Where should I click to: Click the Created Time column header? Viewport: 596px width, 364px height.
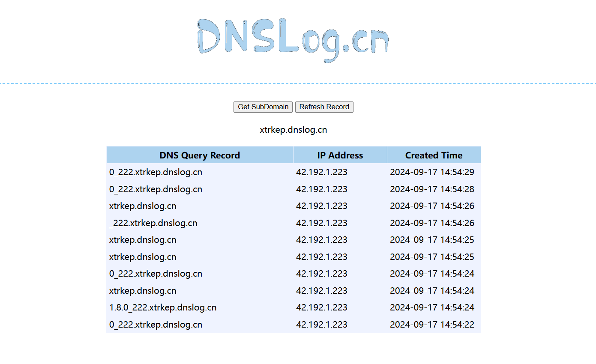(434, 155)
